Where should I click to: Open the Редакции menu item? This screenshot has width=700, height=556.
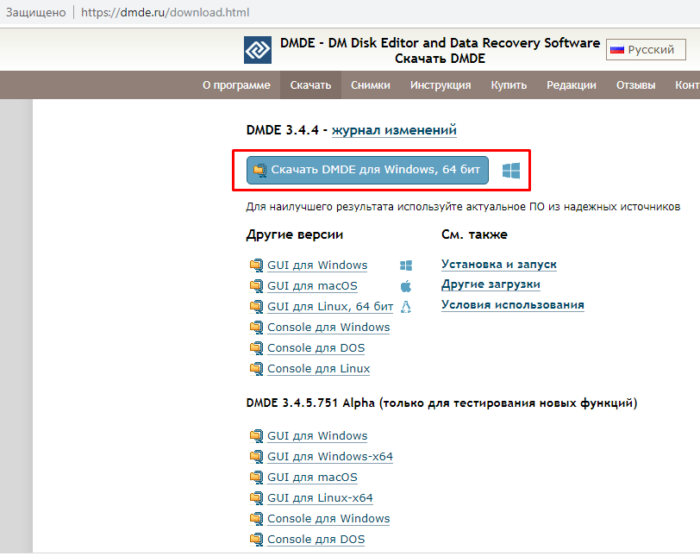571,85
